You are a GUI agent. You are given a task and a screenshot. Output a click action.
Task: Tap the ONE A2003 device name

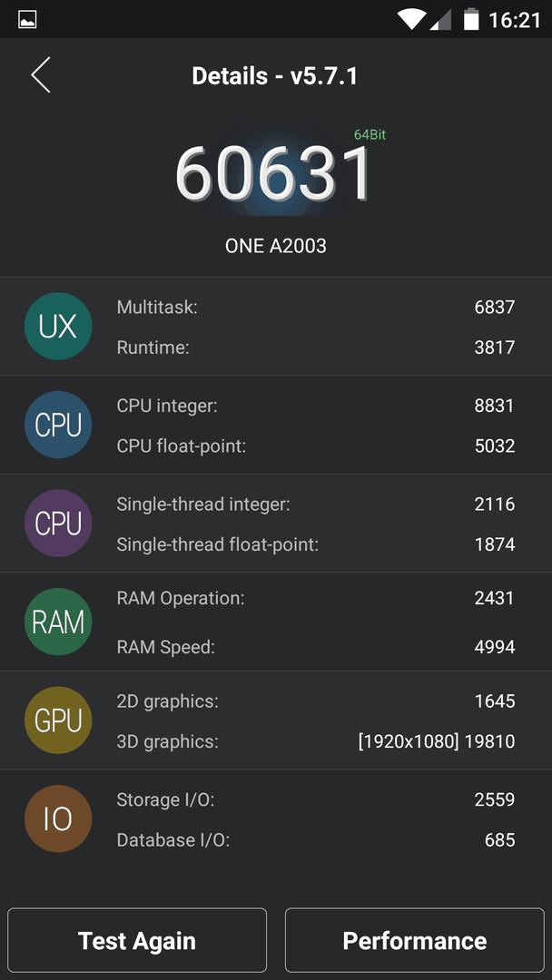point(276,246)
